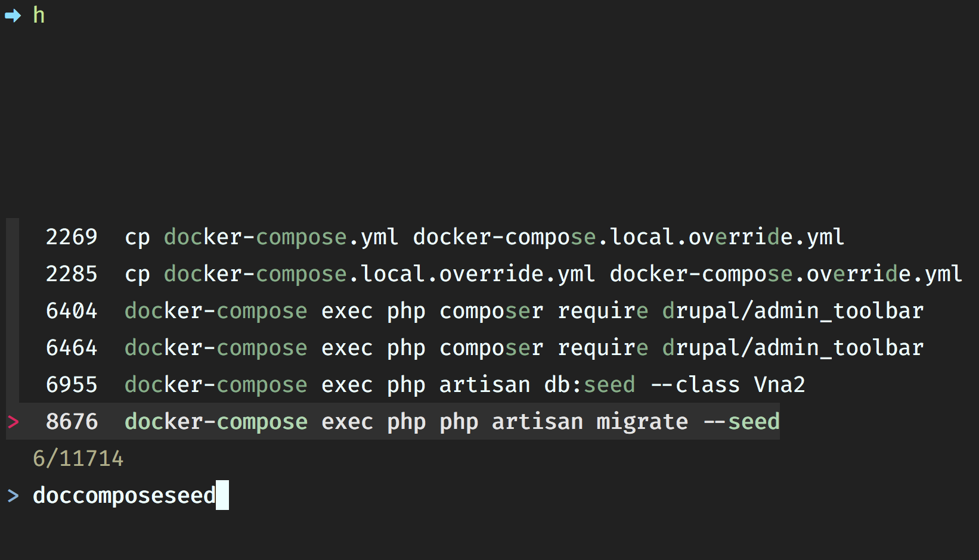979x560 pixels.
Task: Click the "doccomposeseed" search query text
Action: [x=124, y=496]
